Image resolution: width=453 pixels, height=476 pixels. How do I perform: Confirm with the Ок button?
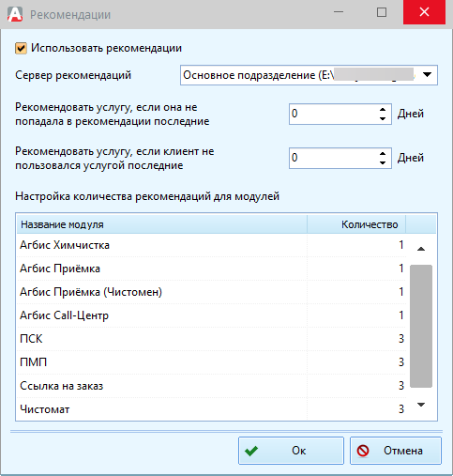[291, 451]
